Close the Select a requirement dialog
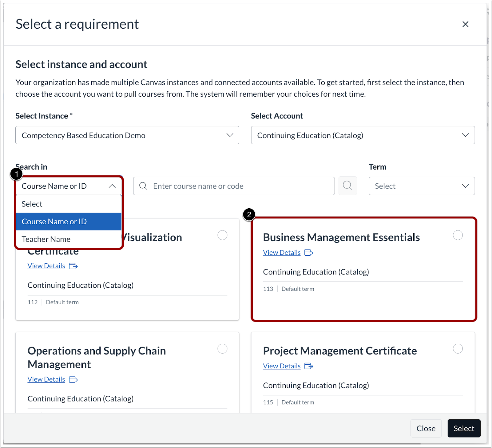The height and width of the screenshot is (448, 492). pyautogui.click(x=465, y=24)
